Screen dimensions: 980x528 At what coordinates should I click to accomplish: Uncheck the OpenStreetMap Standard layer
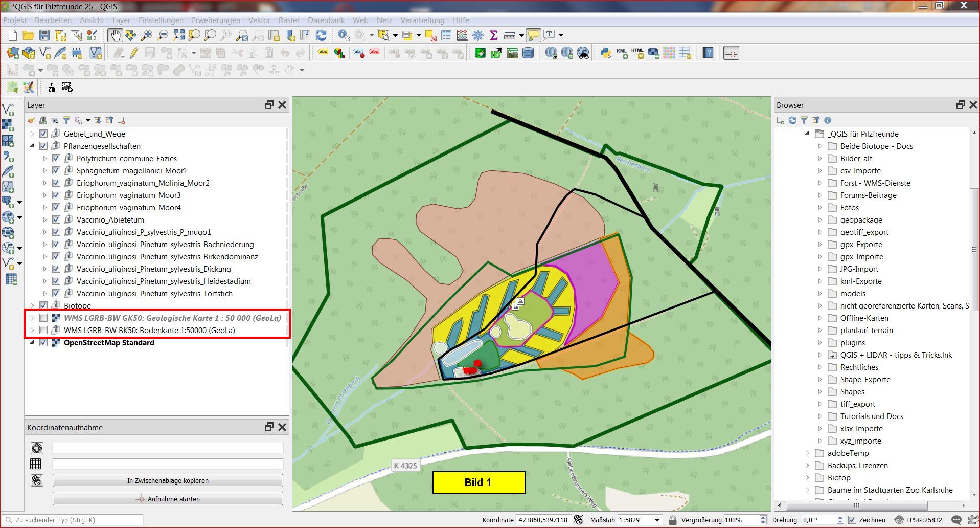pos(43,342)
